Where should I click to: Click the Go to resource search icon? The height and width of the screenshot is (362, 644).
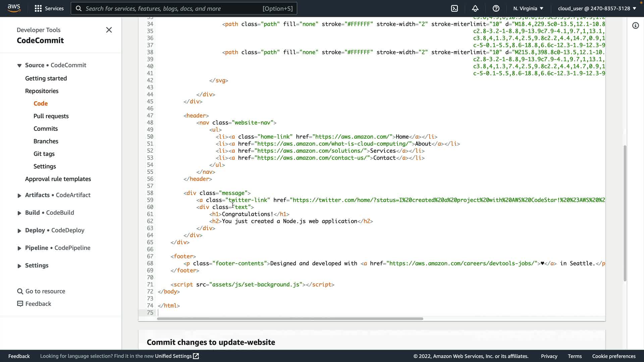pyautogui.click(x=20, y=291)
